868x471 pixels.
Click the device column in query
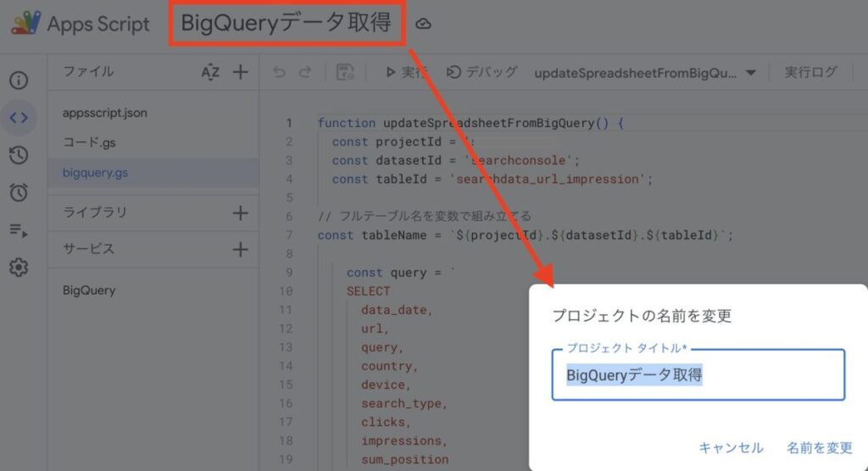[x=386, y=385]
